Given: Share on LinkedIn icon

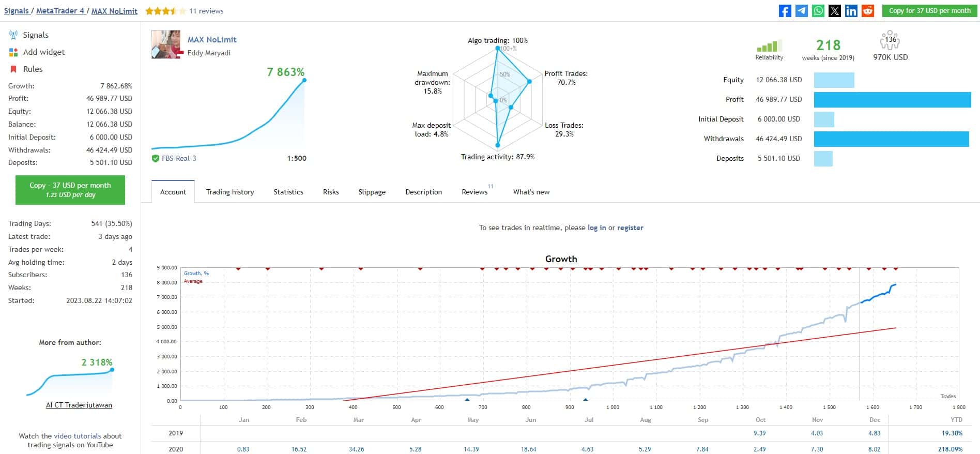Looking at the screenshot, I should click(x=851, y=11).
